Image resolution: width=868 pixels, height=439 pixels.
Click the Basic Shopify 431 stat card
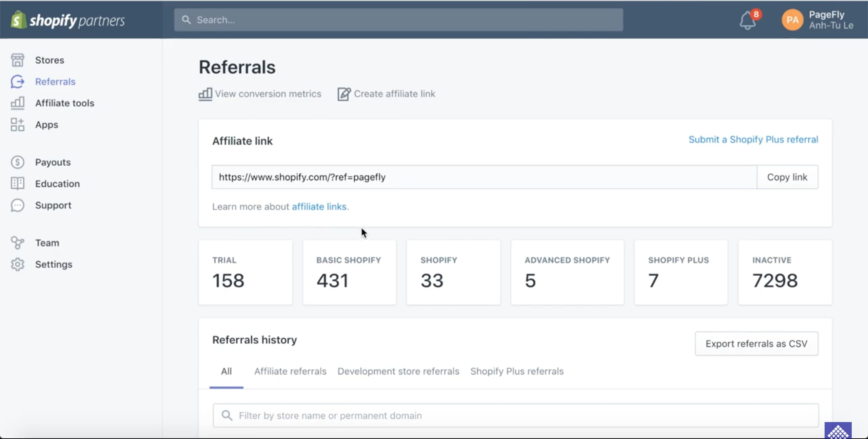pos(350,272)
